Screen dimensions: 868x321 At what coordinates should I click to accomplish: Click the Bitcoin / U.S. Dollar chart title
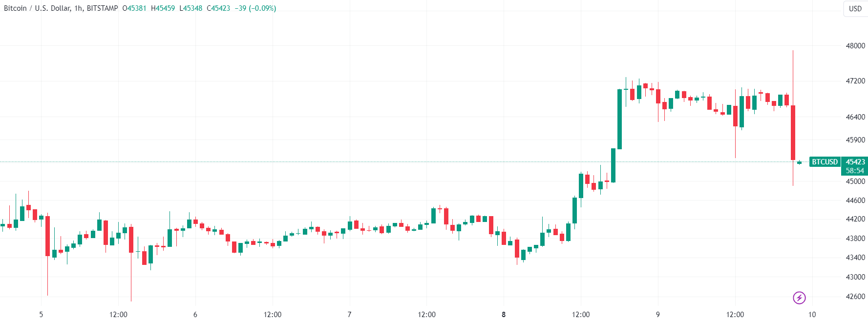(x=61, y=8)
